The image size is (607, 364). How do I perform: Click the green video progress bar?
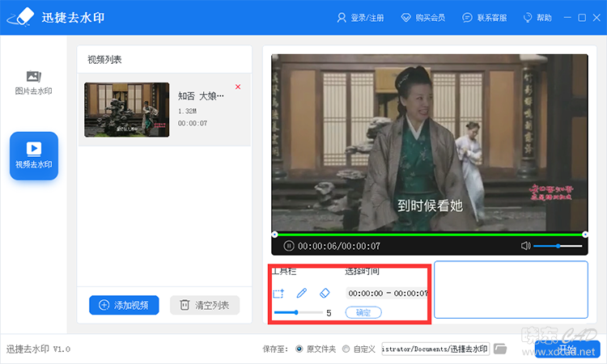[430, 235]
